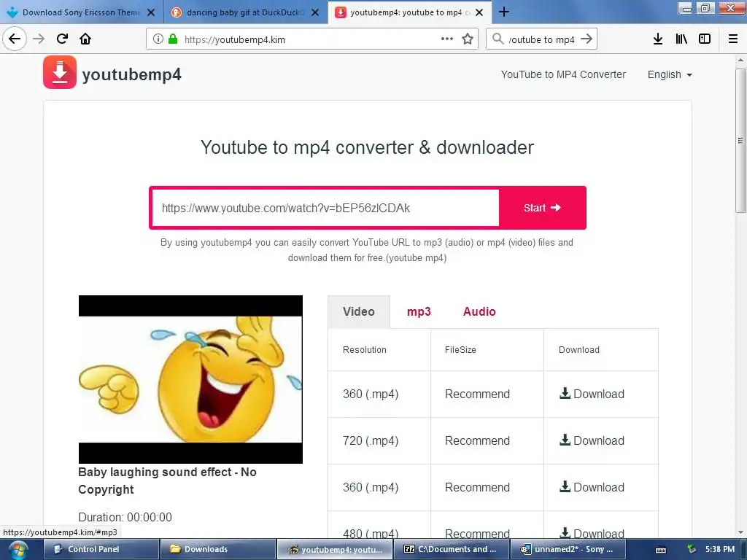The width and height of the screenshot is (747, 560).
Task: Focus the YouTube URL input field
Action: (326, 208)
